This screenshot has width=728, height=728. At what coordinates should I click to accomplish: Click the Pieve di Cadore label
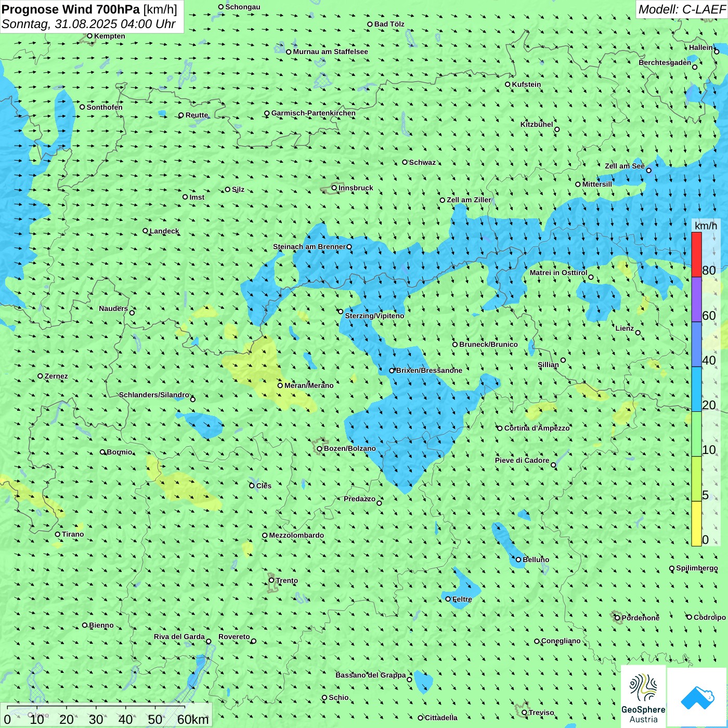522,460
